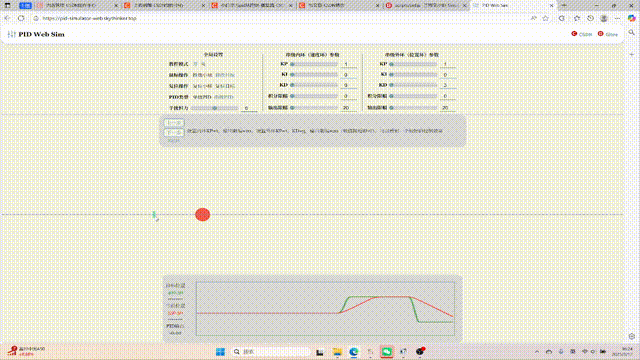Click the next step button in tutorial box

[x=174, y=133]
